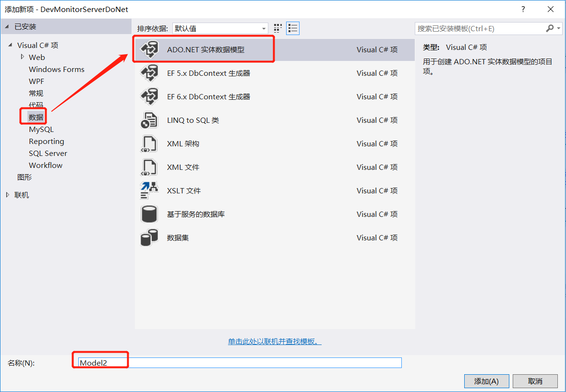This screenshot has height=392, width=566.
Task: Select the EF 5.x DbContext 生成器 icon
Action: pos(149,73)
